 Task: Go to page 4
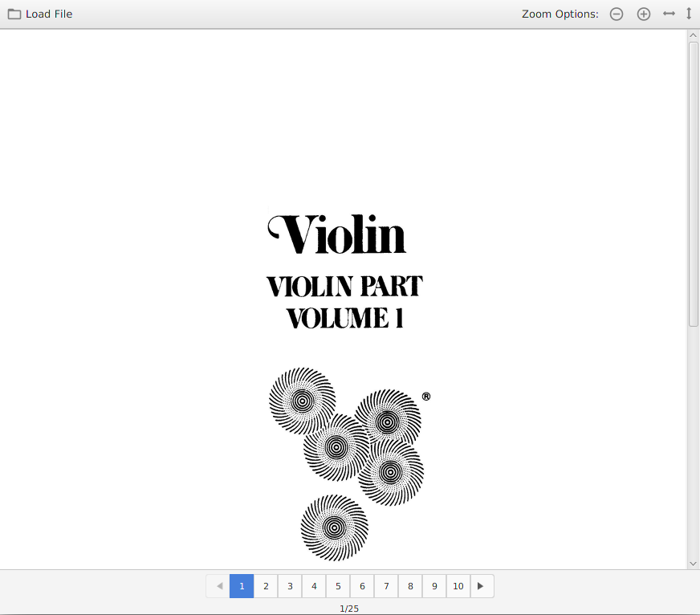coord(314,586)
